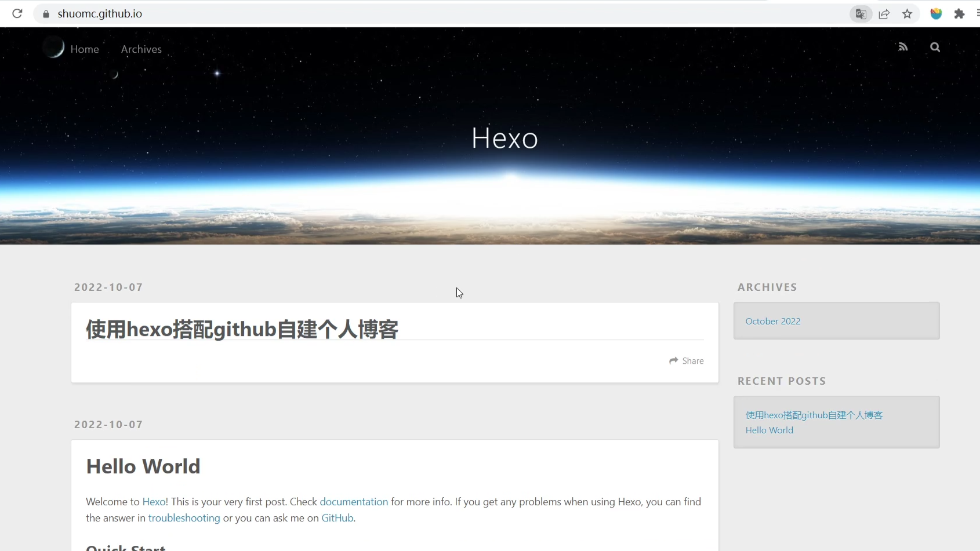Click the Hexo site title in banner
Image resolution: width=980 pixels, height=551 pixels.
click(x=504, y=138)
